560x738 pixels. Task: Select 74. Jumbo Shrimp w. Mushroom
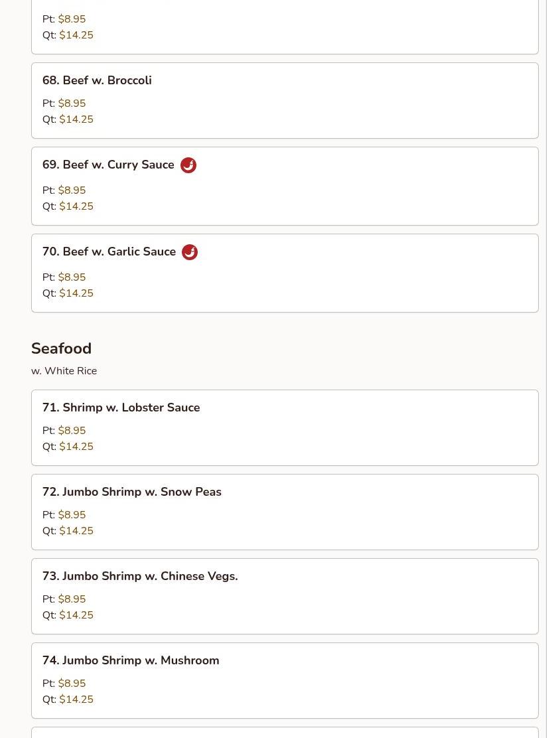click(x=285, y=680)
